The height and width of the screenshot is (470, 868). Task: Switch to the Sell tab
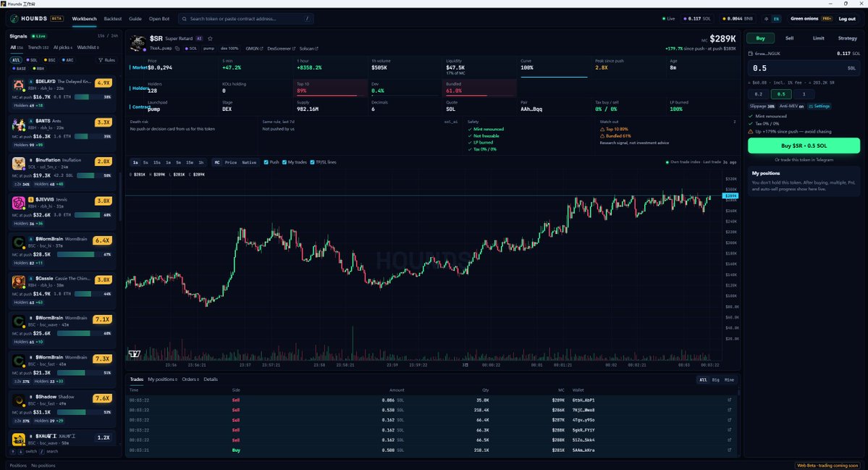coord(789,38)
